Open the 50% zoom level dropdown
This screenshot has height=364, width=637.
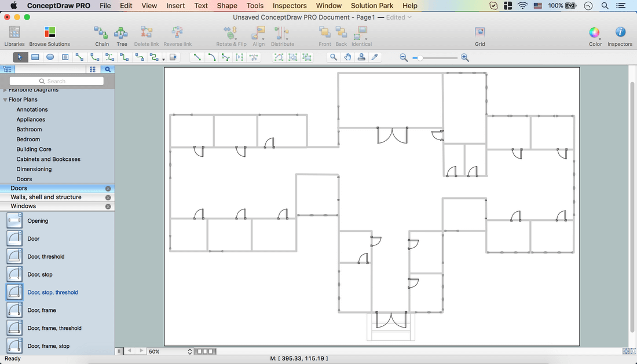pyautogui.click(x=190, y=351)
